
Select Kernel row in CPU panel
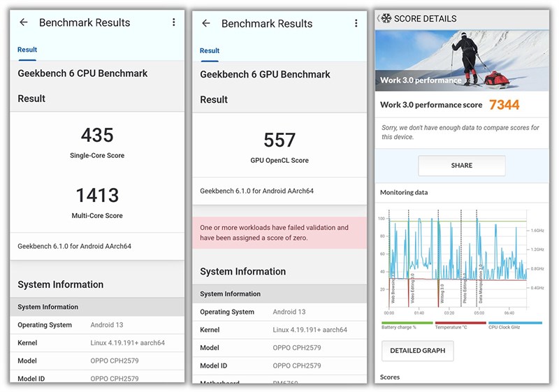[x=97, y=343]
